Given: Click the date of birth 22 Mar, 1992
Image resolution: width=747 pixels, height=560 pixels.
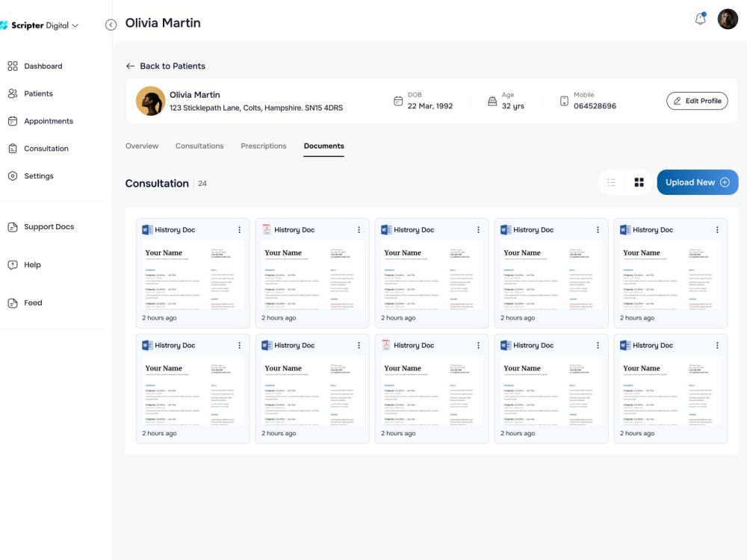Looking at the screenshot, I should (430, 106).
